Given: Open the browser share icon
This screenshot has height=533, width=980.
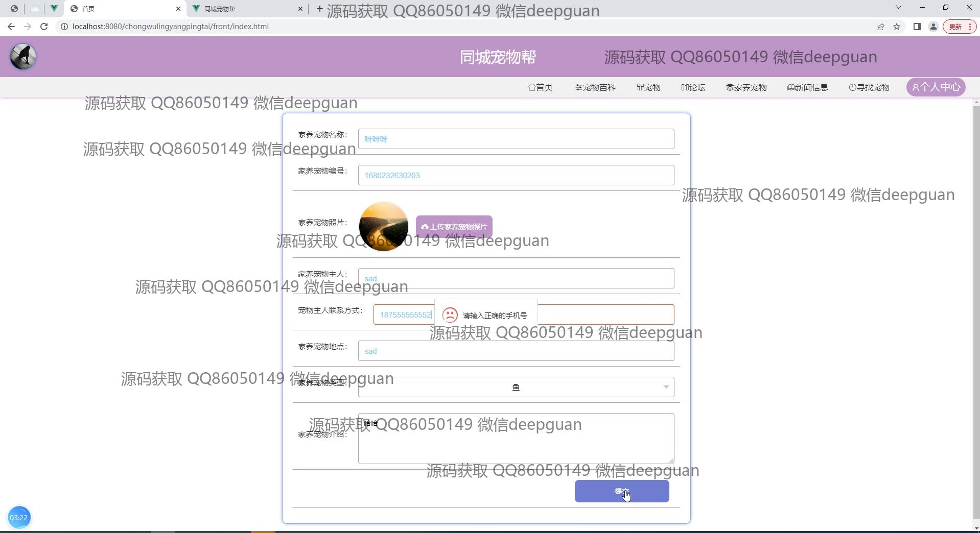Looking at the screenshot, I should tap(880, 27).
